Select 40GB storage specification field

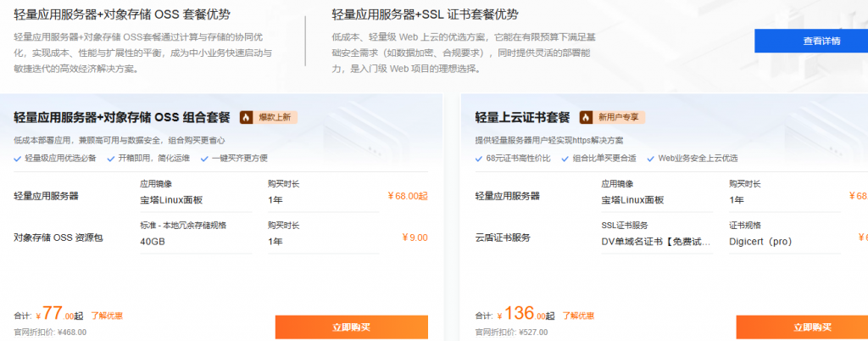(197, 242)
